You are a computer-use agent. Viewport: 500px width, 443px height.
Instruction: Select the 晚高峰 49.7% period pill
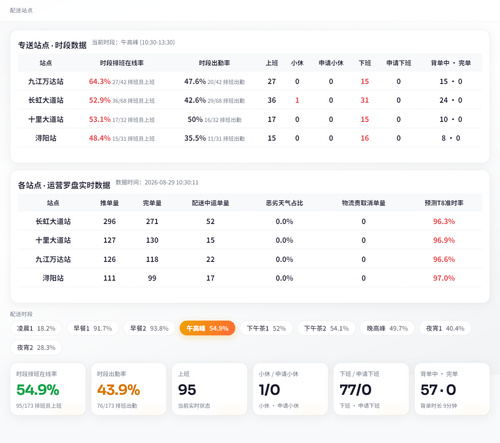387,328
